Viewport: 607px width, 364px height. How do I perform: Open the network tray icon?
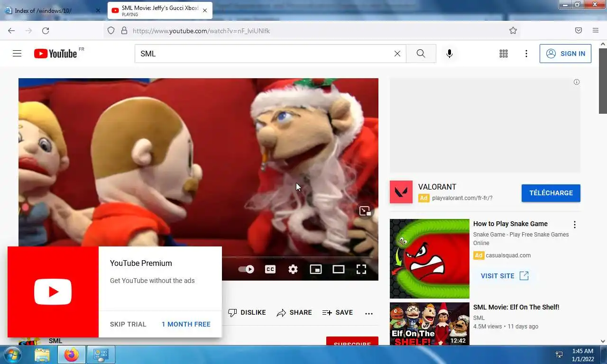click(x=559, y=355)
